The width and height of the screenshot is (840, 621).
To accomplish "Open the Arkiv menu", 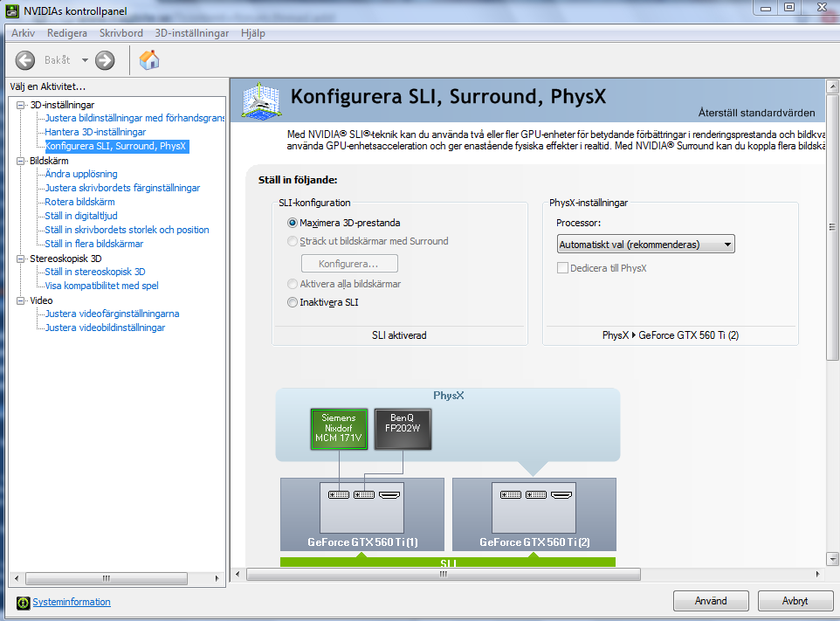I will pos(23,33).
